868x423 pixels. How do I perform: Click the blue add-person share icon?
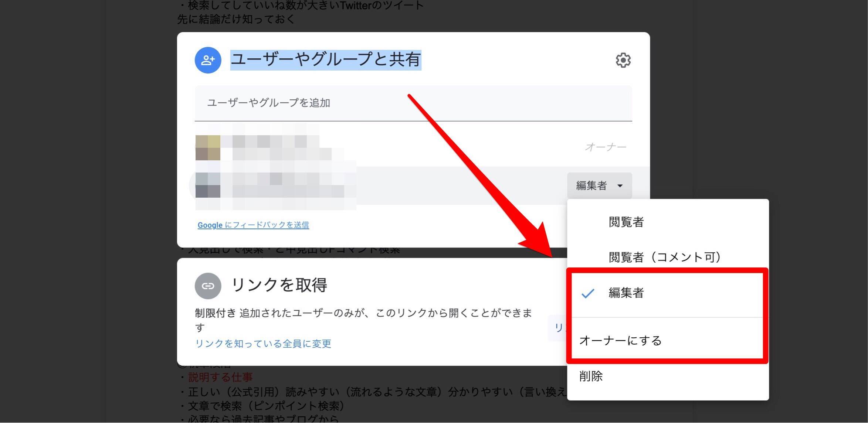click(x=208, y=60)
